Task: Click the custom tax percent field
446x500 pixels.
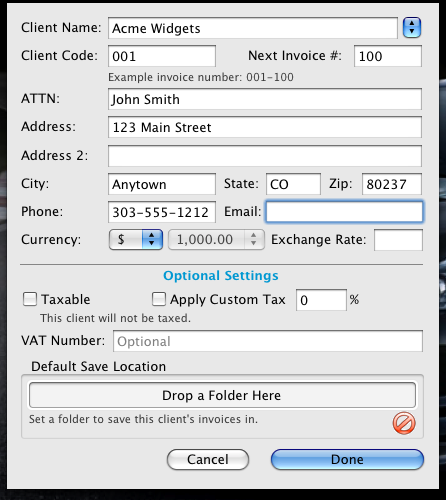Action: [321, 300]
